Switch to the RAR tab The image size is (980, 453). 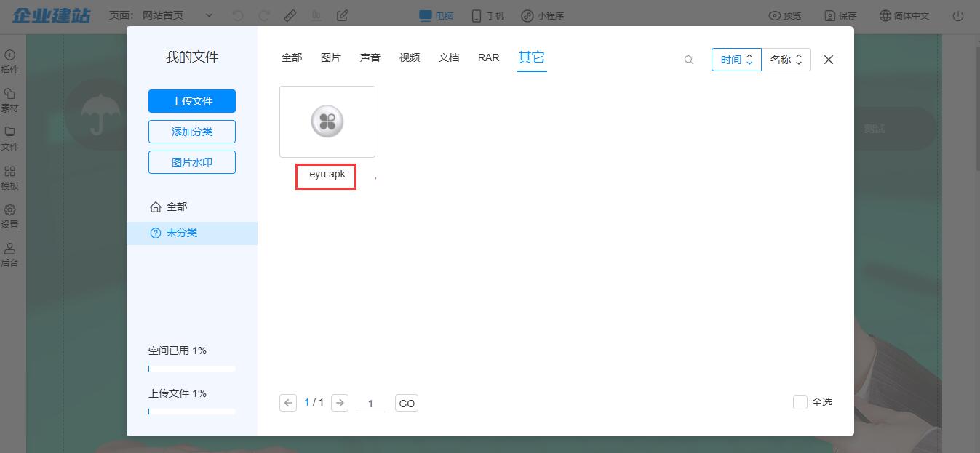coord(488,57)
